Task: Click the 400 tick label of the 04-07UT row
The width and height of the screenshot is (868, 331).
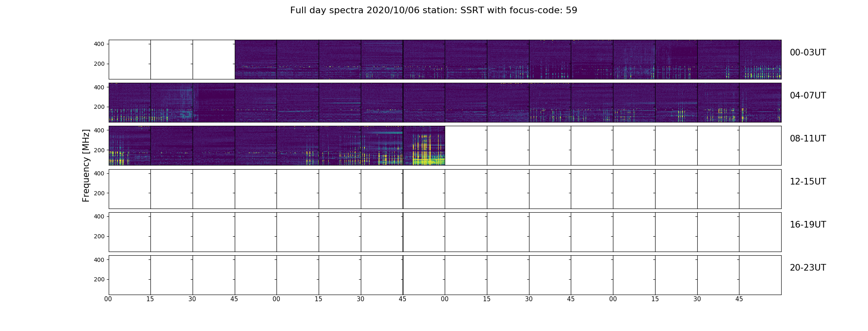Action: coord(100,87)
